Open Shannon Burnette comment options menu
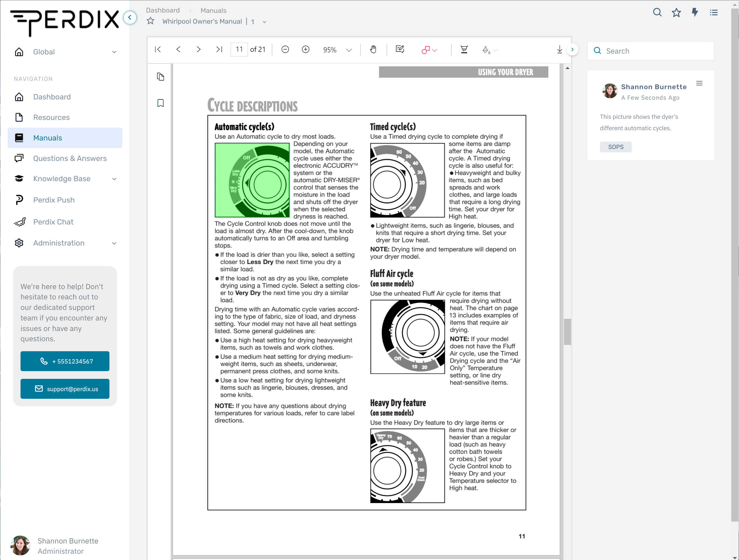Viewport: 739px width, 560px height. pyautogui.click(x=699, y=83)
